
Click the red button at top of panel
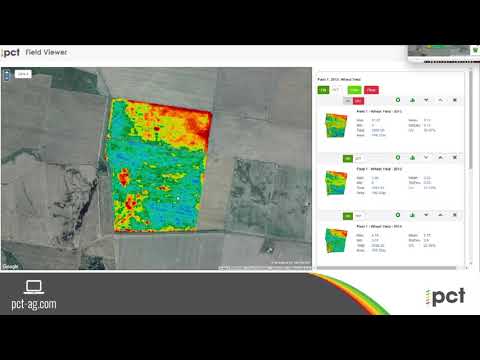(371, 90)
